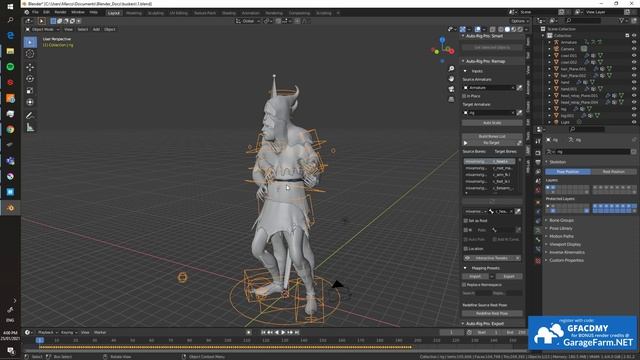The width and height of the screenshot is (640, 360).
Task: Toggle the IK checkbox
Action: 466,230
